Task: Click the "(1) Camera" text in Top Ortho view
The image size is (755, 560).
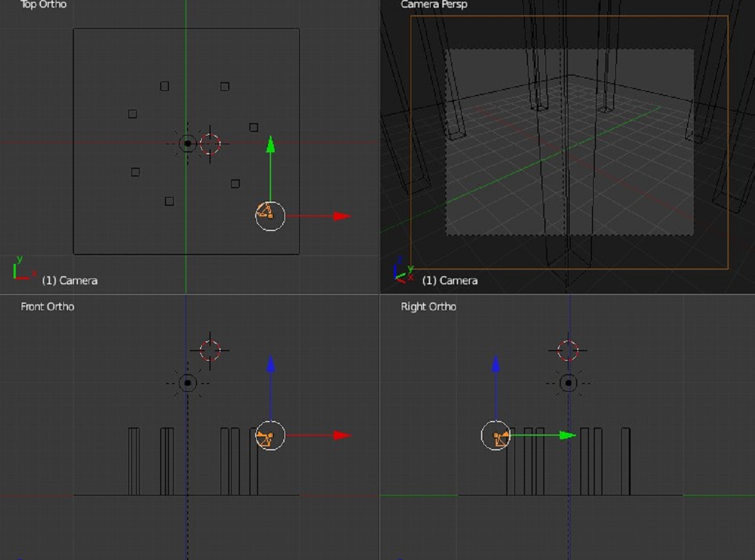Action: (70, 280)
